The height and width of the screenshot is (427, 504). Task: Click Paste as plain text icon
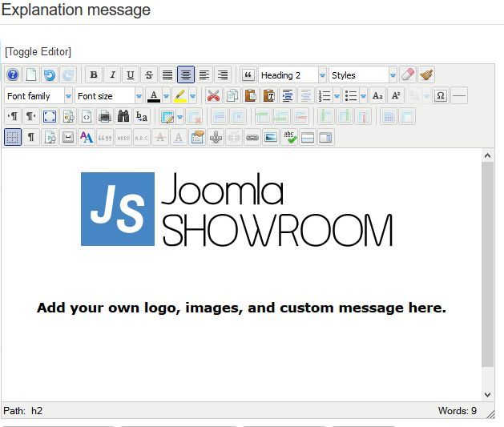[x=268, y=96]
